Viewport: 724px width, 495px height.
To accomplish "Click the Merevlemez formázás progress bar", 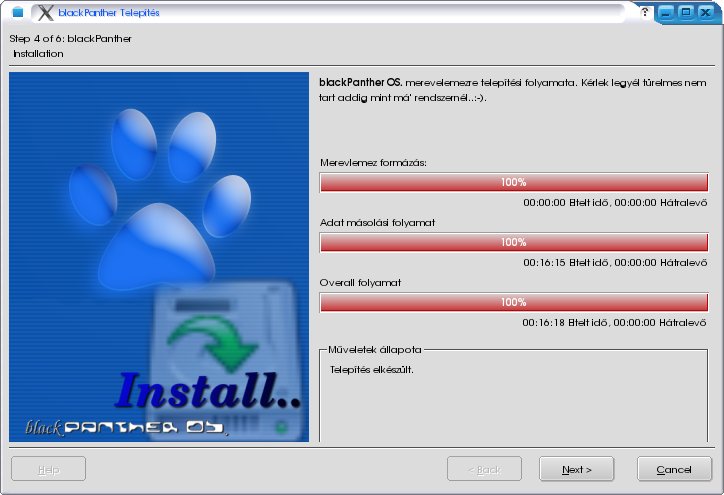I will pos(513,182).
